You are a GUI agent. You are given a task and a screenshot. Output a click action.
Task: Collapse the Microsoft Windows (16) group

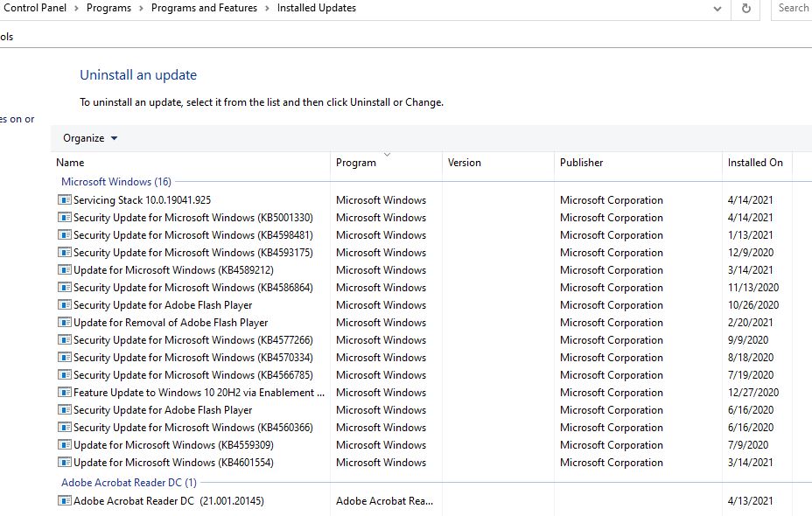coord(116,182)
